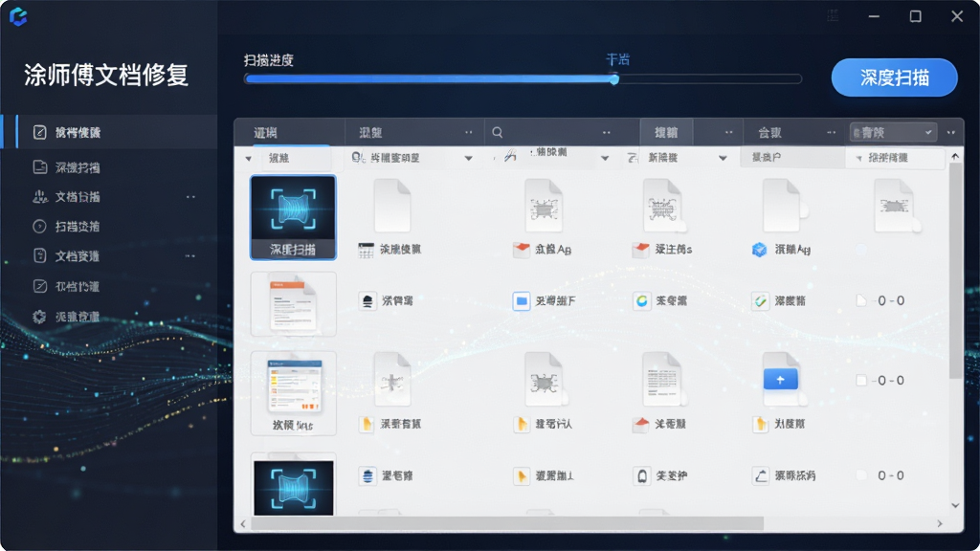Select the spreadsheet-style thumbnail in the third row
The image size is (980, 551).
pyautogui.click(x=293, y=393)
